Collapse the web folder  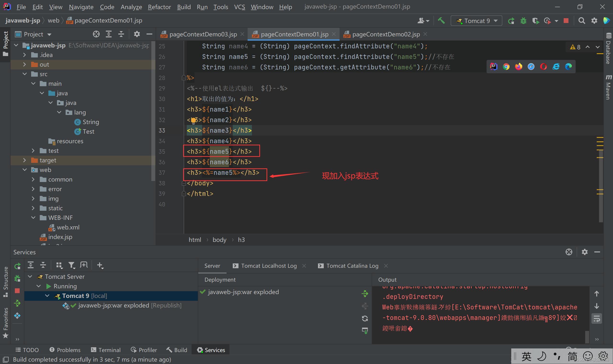[x=24, y=170]
